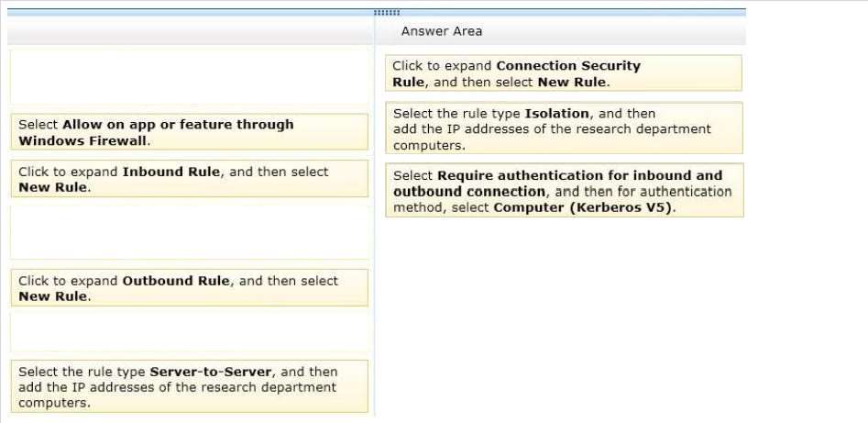Select the Allow on app or feature step
This screenshot has height=423, width=868.
[190, 132]
